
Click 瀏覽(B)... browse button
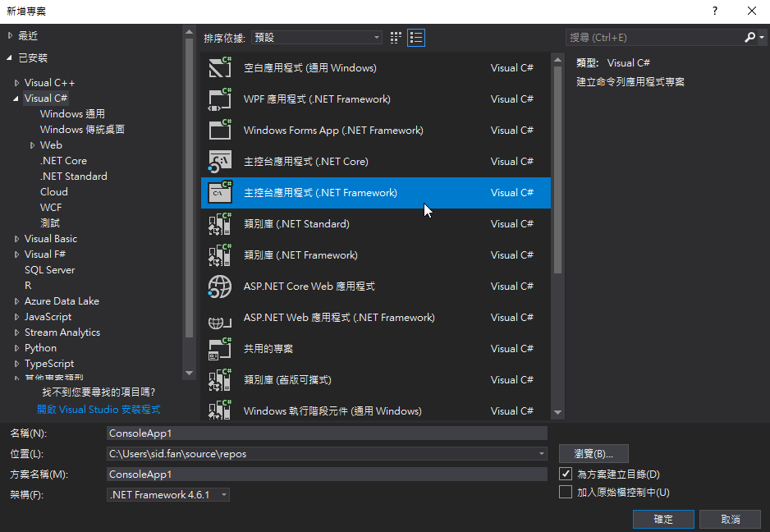pyautogui.click(x=594, y=453)
